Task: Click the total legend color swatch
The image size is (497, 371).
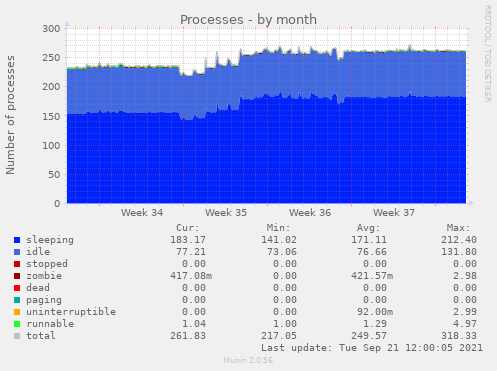Action: (x=17, y=336)
